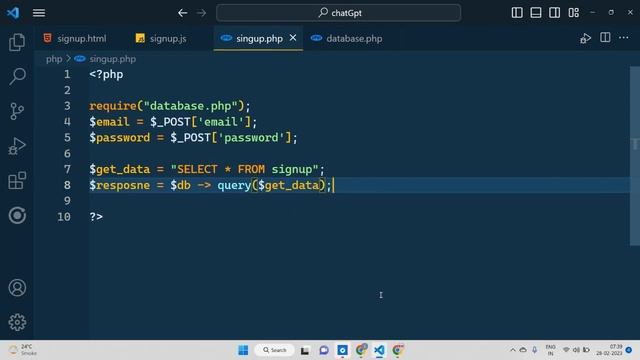Click the query method on line 8
This screenshot has width=640, height=360.
[234, 185]
